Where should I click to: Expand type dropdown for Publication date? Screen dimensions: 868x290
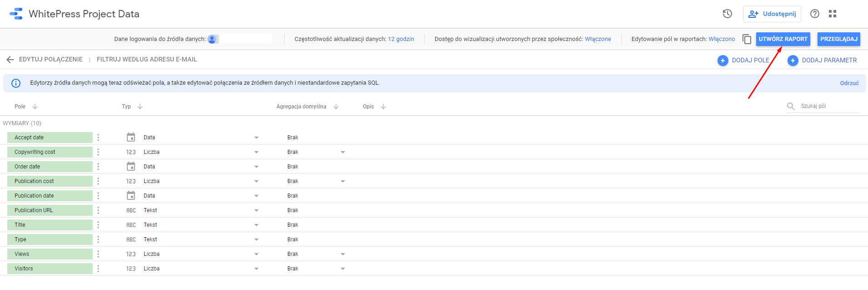[x=256, y=196]
